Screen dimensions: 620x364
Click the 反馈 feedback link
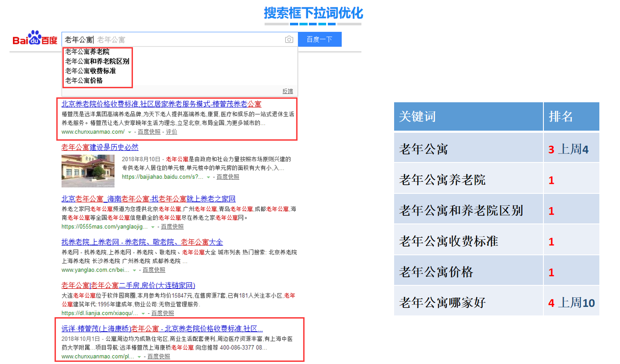coord(287,91)
